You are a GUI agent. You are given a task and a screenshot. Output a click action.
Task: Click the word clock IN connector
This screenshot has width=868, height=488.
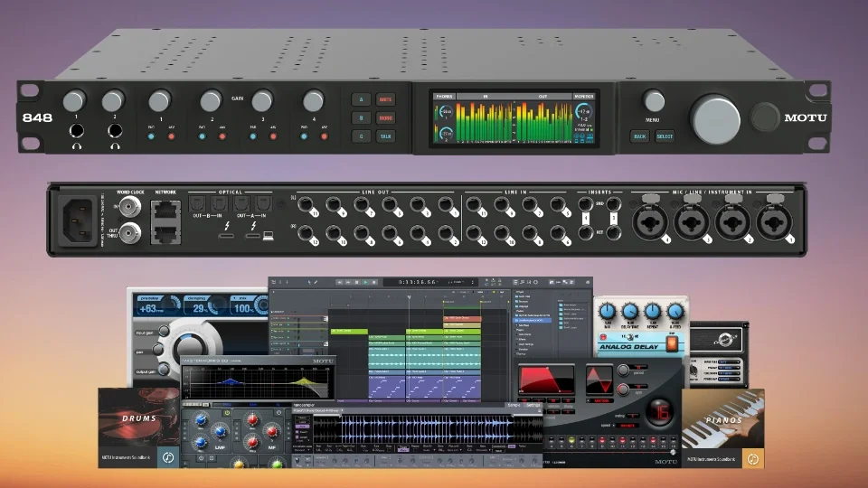[130, 206]
